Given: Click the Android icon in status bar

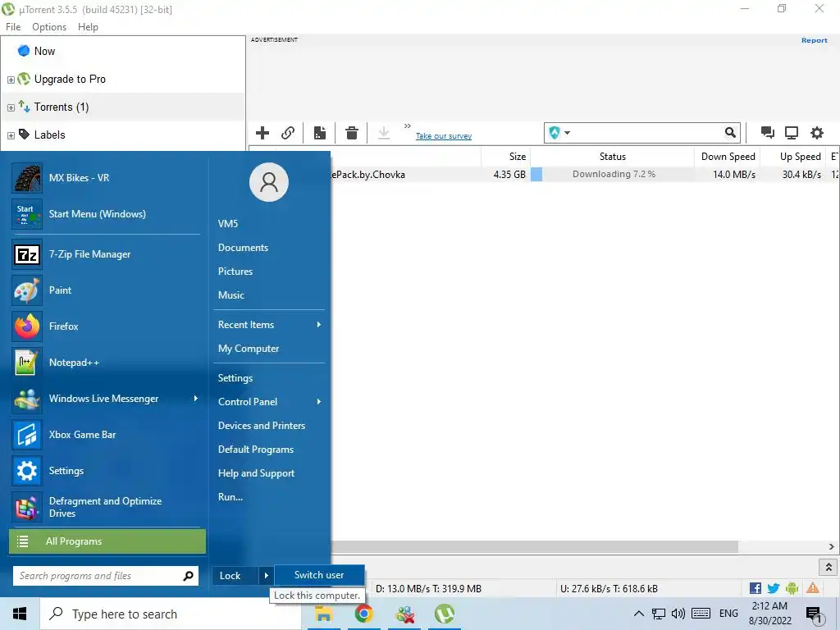Looking at the screenshot, I should [792, 588].
